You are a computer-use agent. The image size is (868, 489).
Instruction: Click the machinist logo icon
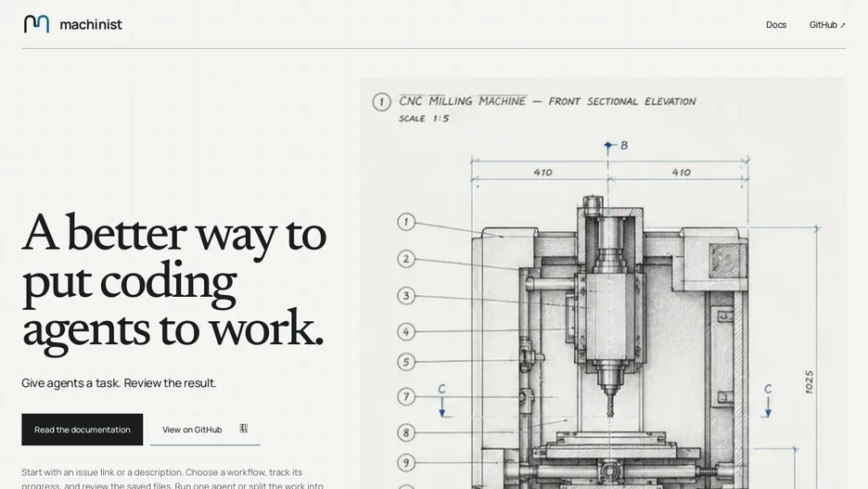coord(36,24)
